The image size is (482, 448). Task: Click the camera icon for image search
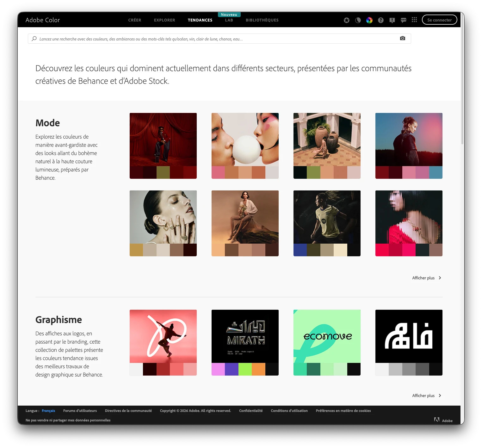point(403,38)
